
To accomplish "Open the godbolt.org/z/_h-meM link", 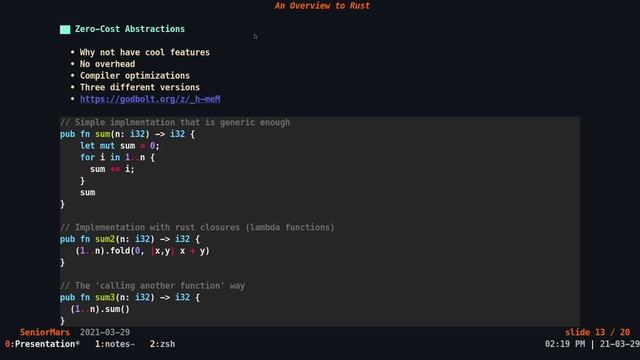I will 150,99.
